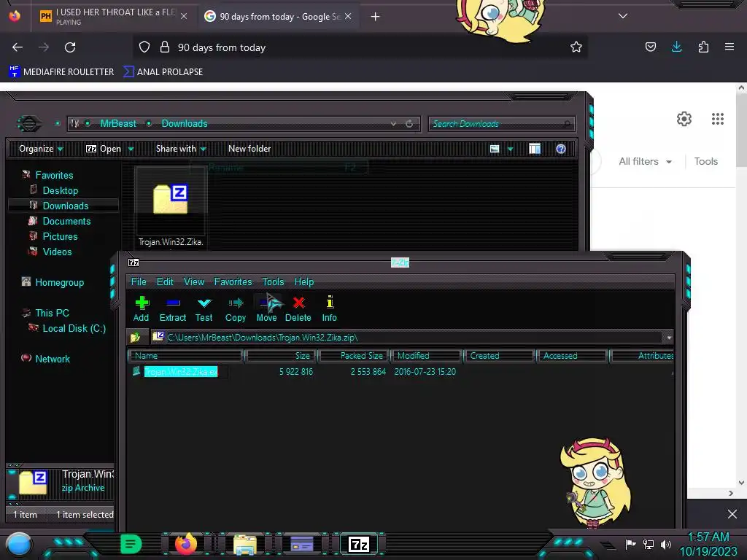The width and height of the screenshot is (747, 560).
Task: Click the Pocket save icon in Firefox
Action: pyautogui.click(x=650, y=47)
